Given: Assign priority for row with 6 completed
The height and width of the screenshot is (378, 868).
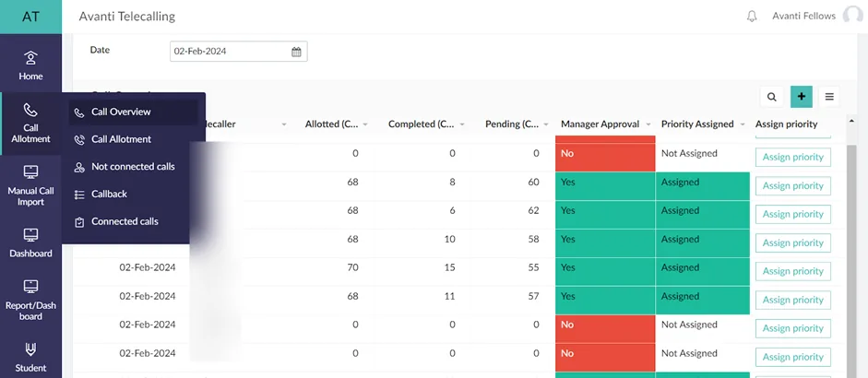Looking at the screenshot, I should (792, 214).
